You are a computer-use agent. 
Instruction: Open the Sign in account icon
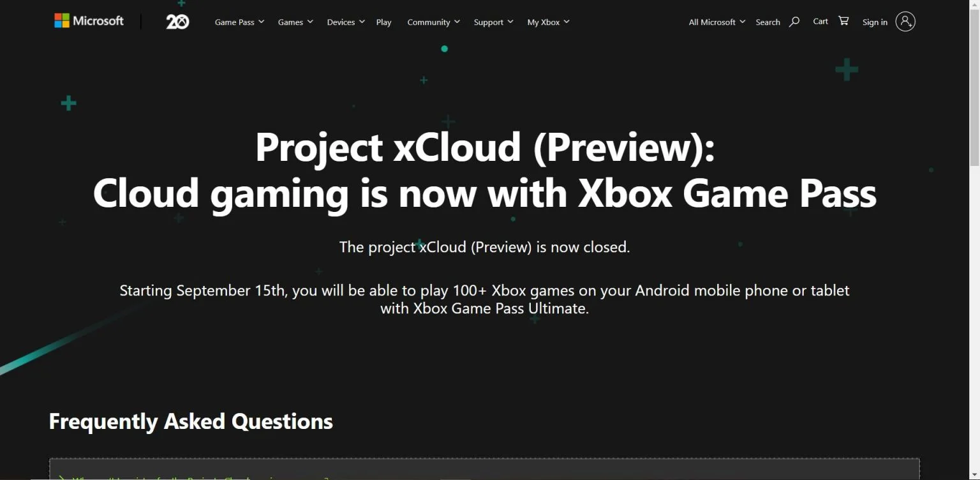[x=905, y=21]
